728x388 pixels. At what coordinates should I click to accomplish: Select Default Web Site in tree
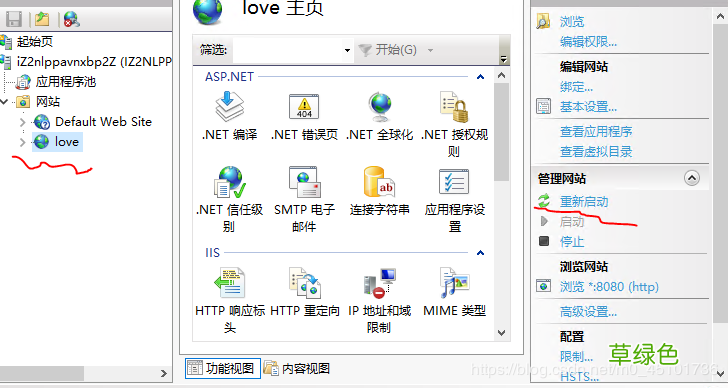click(104, 122)
